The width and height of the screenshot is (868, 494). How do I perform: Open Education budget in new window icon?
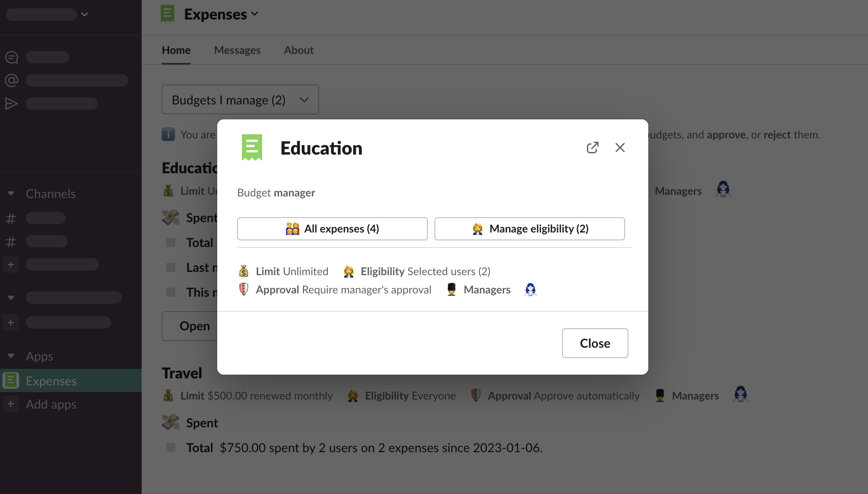click(x=592, y=148)
